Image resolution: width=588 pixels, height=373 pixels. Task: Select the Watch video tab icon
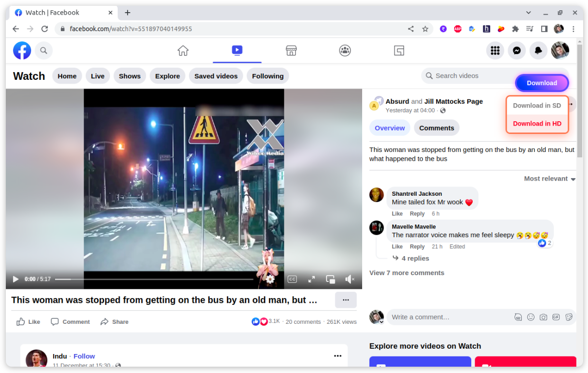[237, 50]
